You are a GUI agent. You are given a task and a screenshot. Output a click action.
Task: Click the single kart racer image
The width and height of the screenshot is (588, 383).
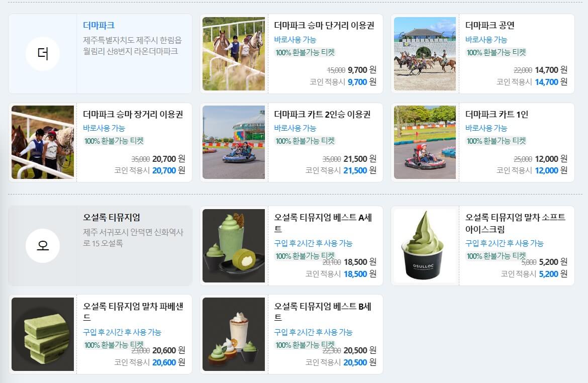(425, 142)
